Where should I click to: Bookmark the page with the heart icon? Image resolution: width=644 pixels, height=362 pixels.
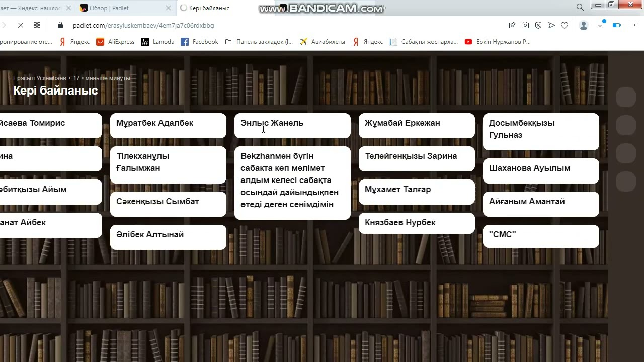(x=565, y=25)
